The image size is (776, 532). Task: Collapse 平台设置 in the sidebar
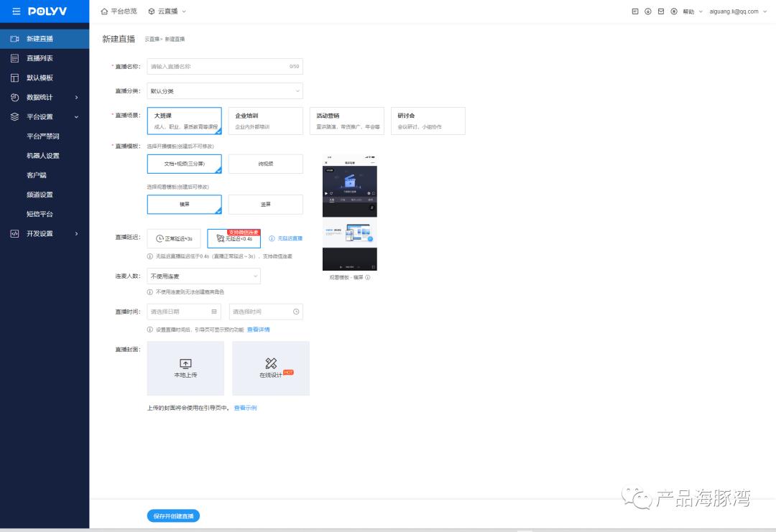(x=45, y=117)
